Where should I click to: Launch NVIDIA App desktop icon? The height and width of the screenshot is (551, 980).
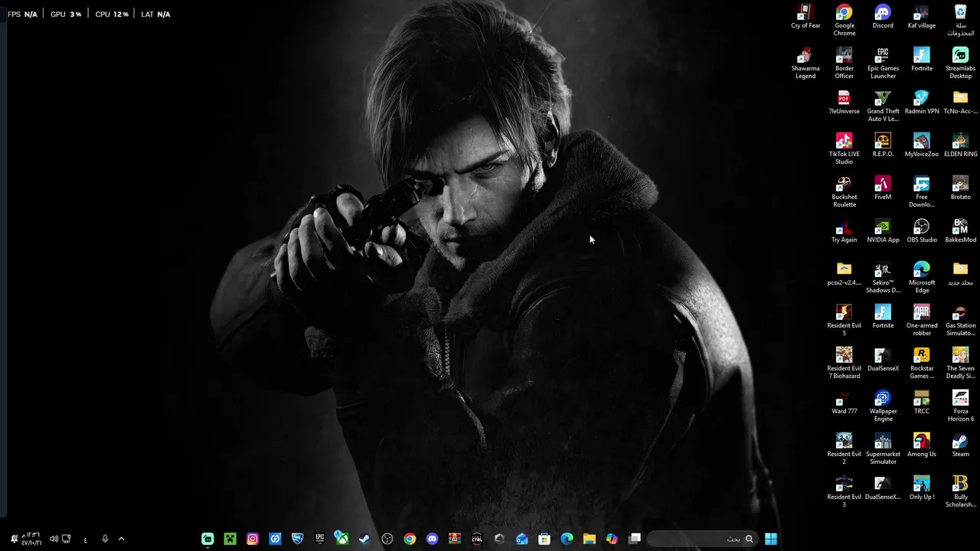pos(883,231)
